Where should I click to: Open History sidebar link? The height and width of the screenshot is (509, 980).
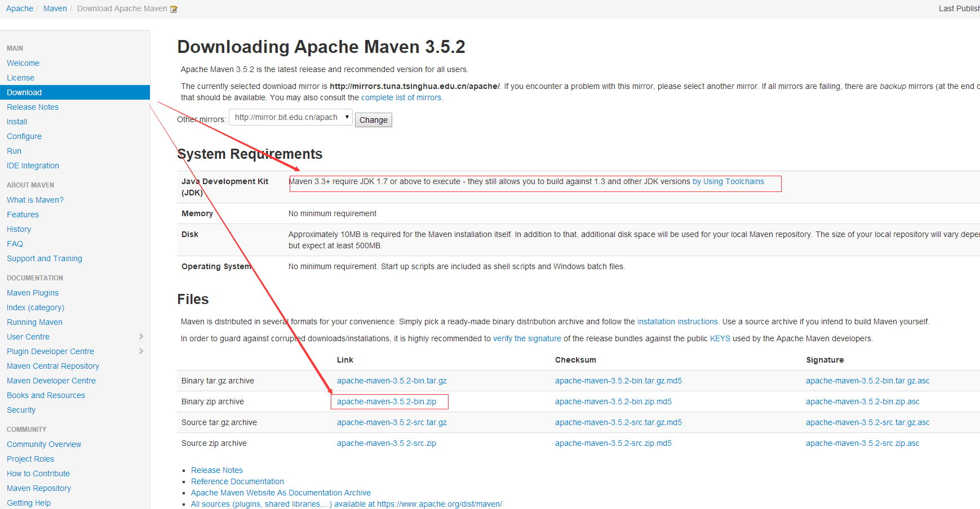[x=19, y=229]
